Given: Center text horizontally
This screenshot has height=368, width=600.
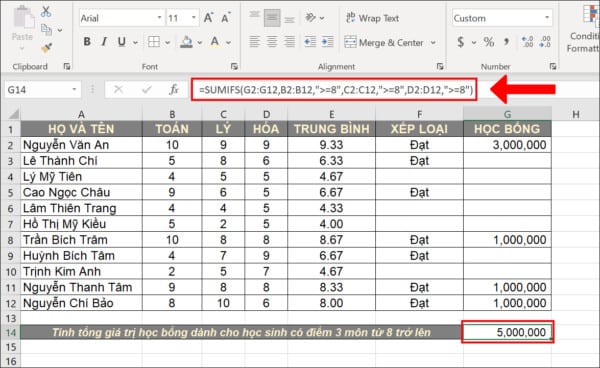Looking at the screenshot, I should click(x=272, y=42).
